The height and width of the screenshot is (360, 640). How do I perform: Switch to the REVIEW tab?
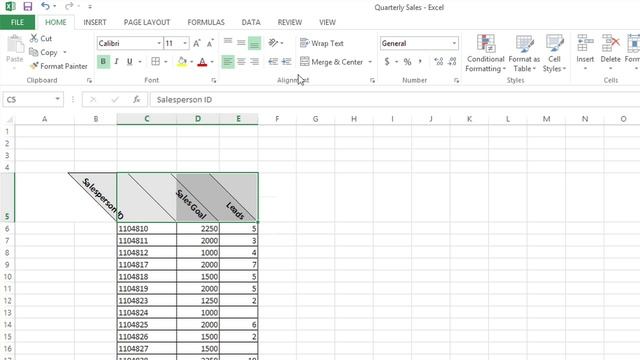pyautogui.click(x=290, y=22)
